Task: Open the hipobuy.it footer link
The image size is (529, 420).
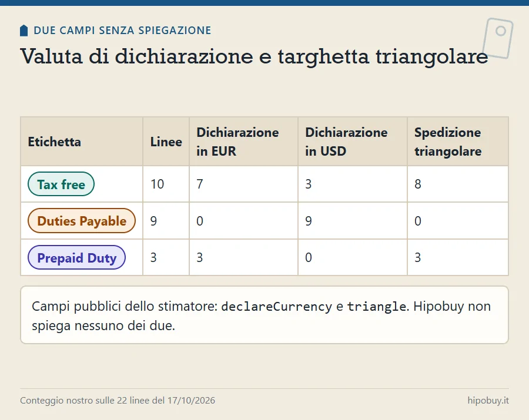Action: [488, 401]
